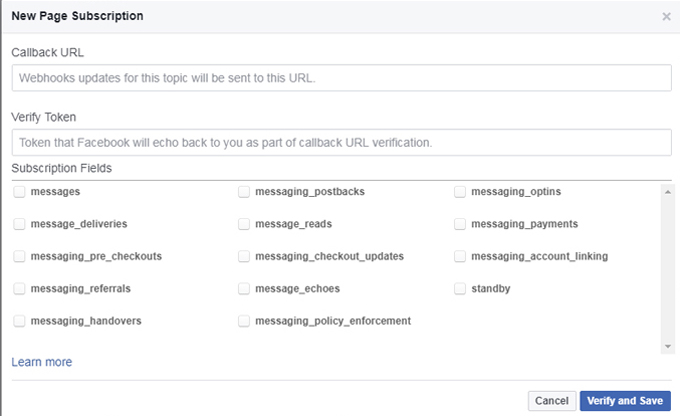The image size is (680, 416).
Task: Enable the messaging_referrals field
Action: (19, 288)
